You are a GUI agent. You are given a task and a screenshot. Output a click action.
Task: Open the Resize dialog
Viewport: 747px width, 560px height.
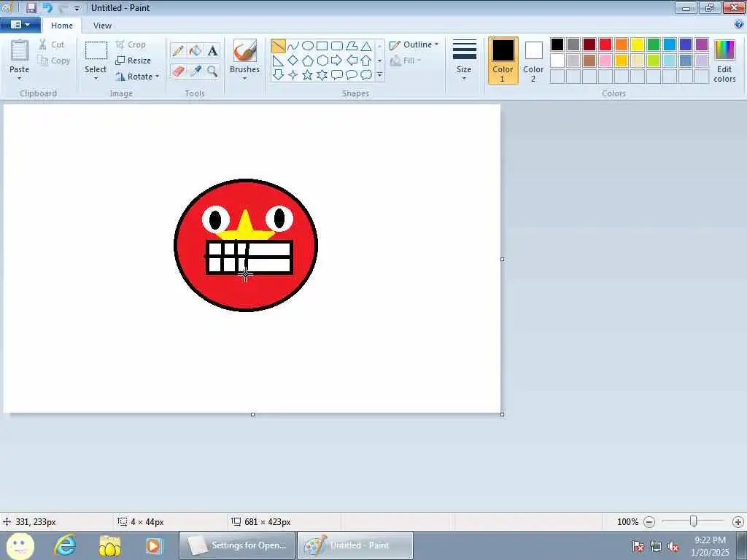coord(133,61)
